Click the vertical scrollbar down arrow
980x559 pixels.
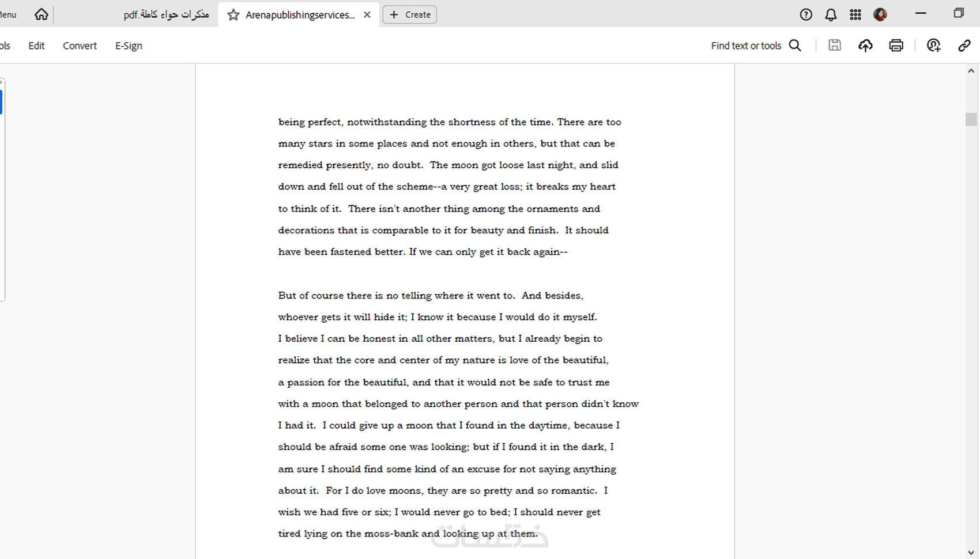click(971, 553)
